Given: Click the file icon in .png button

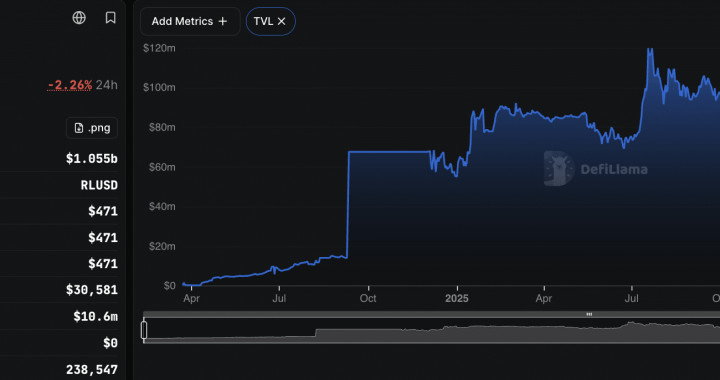Looking at the screenshot, I should pyautogui.click(x=79, y=128).
